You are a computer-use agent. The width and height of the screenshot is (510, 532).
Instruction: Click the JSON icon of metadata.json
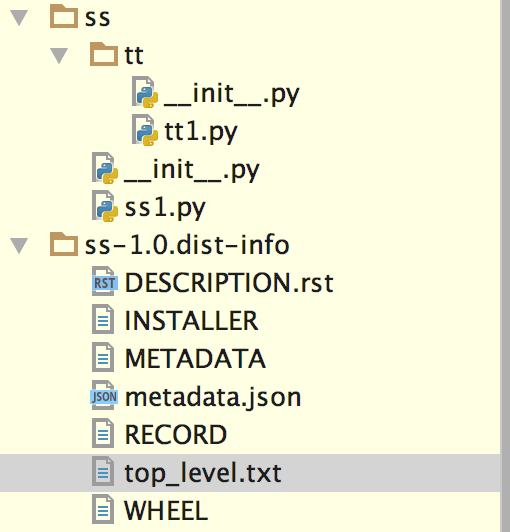[104, 396]
